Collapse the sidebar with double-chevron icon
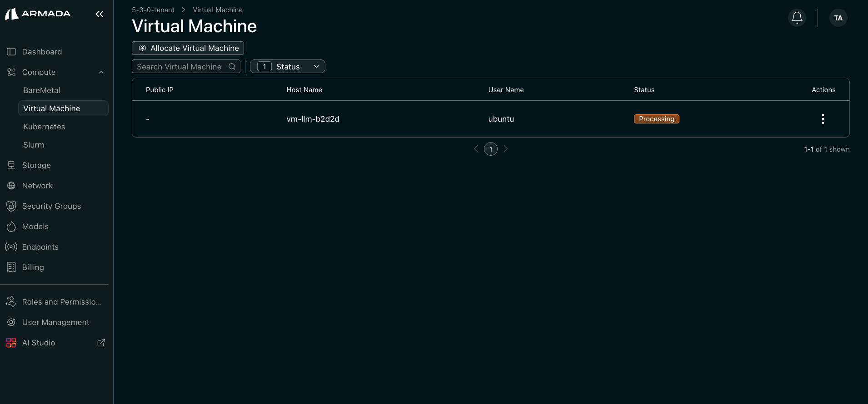Screen dimensions: 868x404 tap(100, 14)
